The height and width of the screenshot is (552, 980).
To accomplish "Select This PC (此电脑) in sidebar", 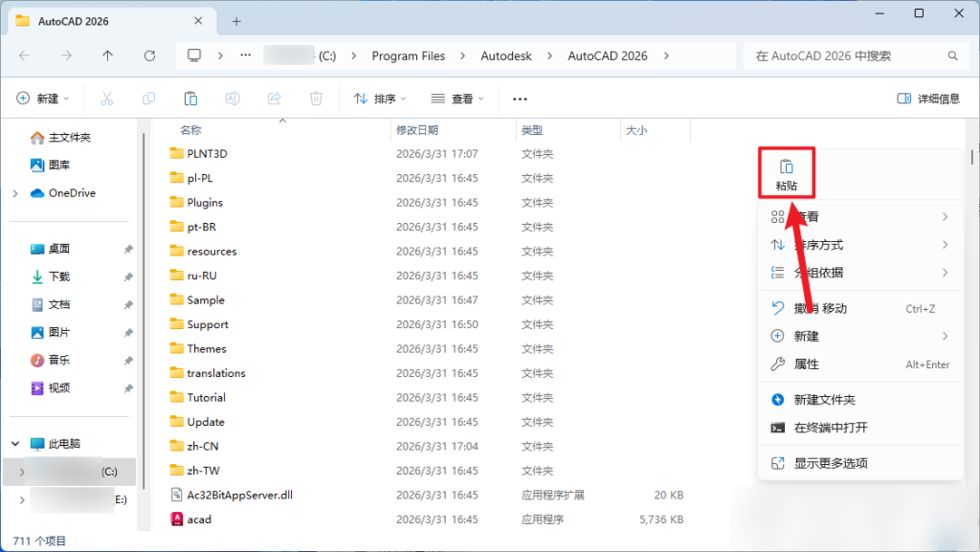I will pos(56,444).
